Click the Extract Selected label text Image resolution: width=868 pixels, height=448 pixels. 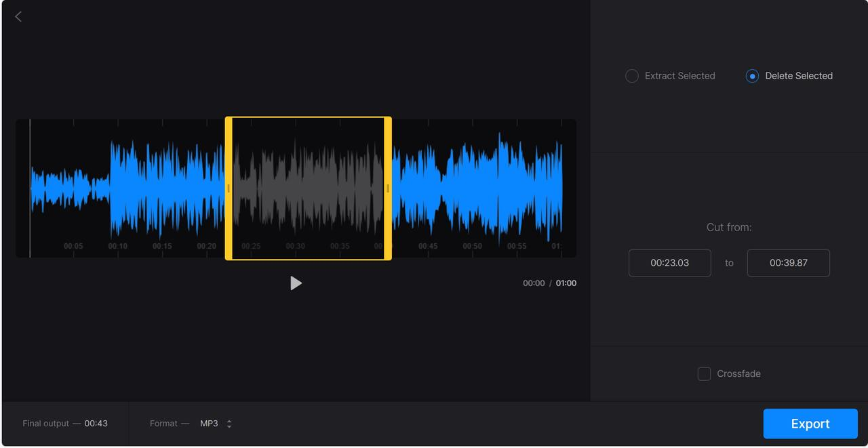680,76
